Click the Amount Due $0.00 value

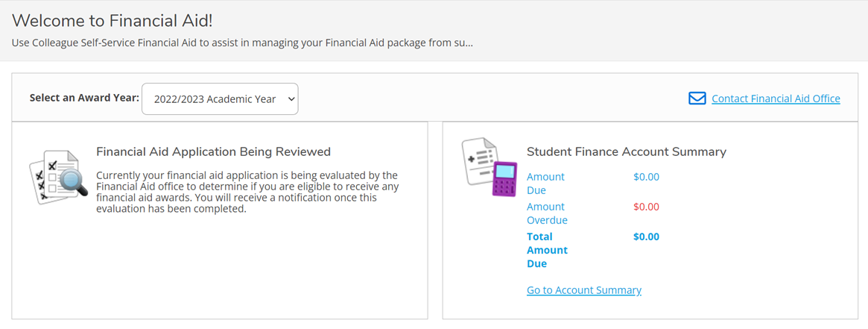click(646, 177)
